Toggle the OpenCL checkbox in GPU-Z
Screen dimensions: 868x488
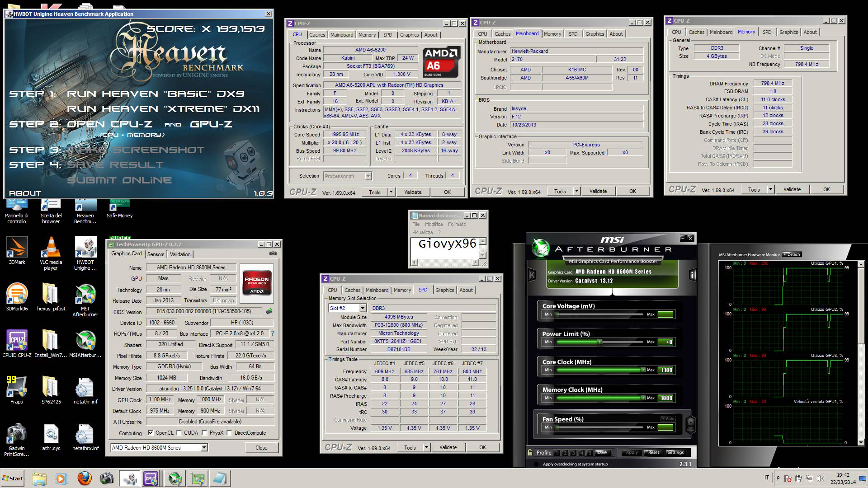pos(151,433)
